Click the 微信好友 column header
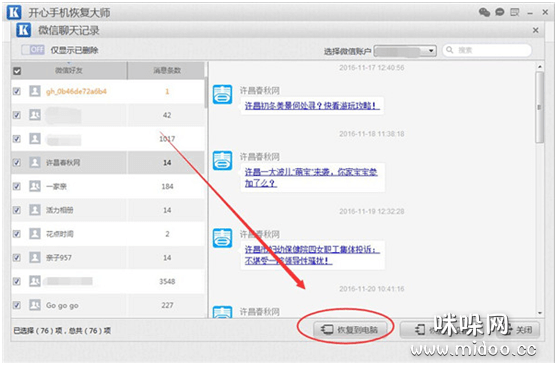Screen dimensions: 557x365 coord(69,70)
